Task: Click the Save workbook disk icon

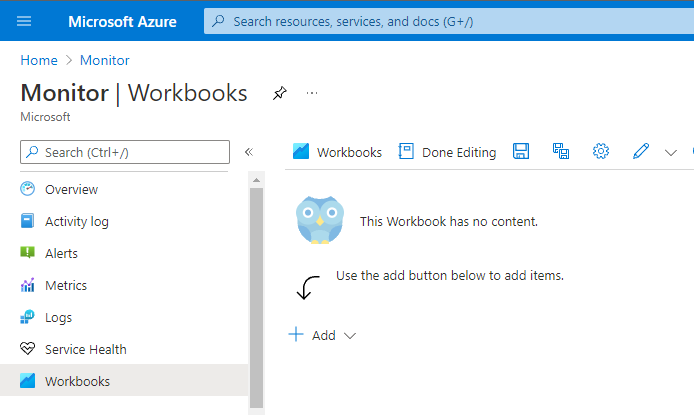Action: click(521, 152)
